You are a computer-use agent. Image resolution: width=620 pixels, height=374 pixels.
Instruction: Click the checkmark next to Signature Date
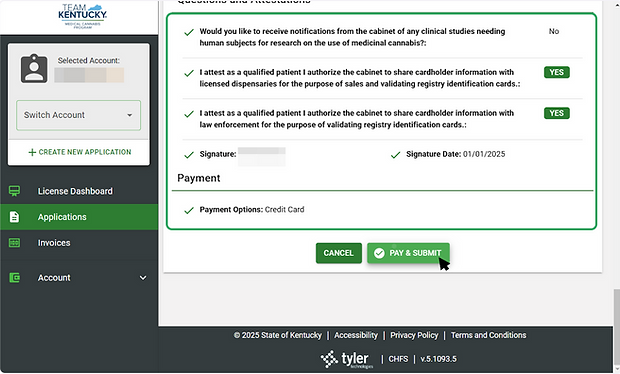(x=395, y=155)
